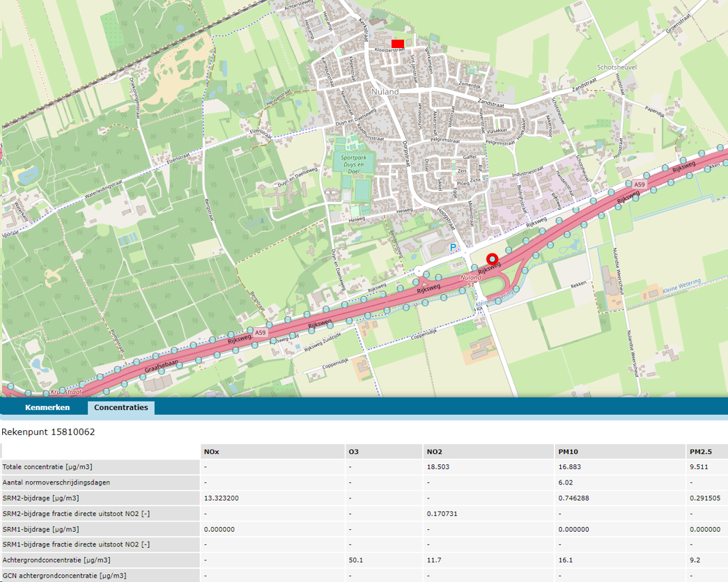Image resolution: width=728 pixels, height=582 pixels.
Task: Select the NO2 total value 18.503
Action: click(438, 467)
